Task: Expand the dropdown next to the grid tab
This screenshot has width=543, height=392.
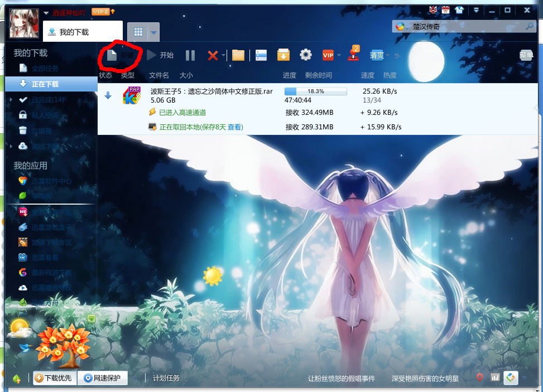Action: click(154, 32)
